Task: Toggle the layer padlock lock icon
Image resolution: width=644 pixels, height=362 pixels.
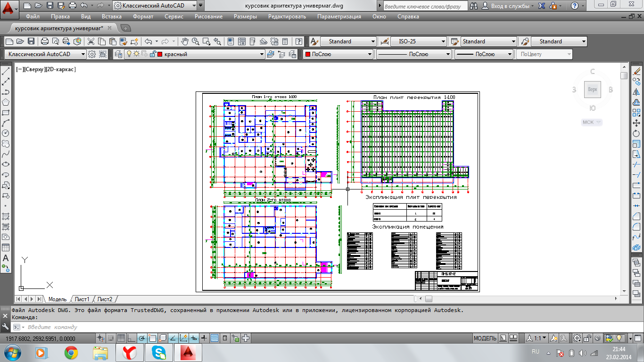Action: click(153, 54)
